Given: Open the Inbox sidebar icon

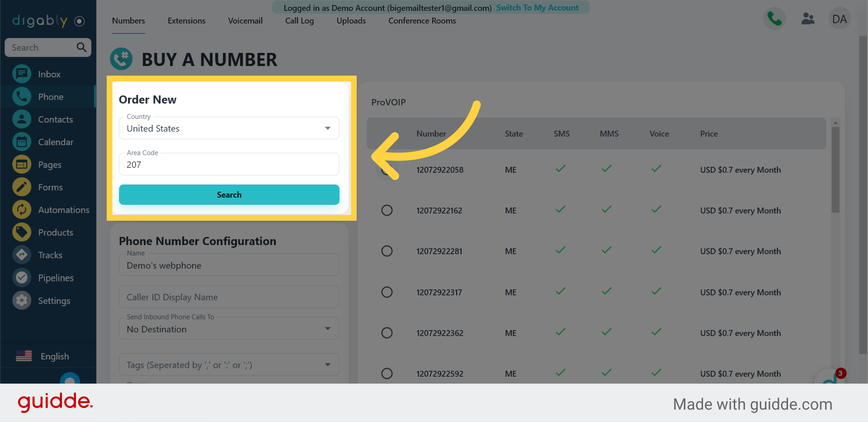Looking at the screenshot, I should pos(22,74).
